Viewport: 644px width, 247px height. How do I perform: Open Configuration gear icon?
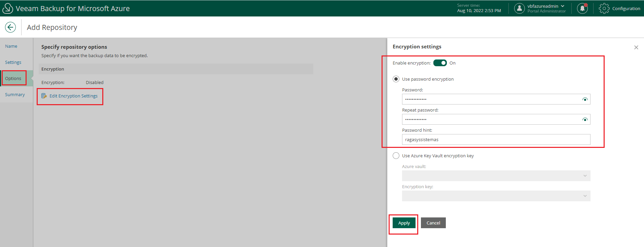click(604, 8)
